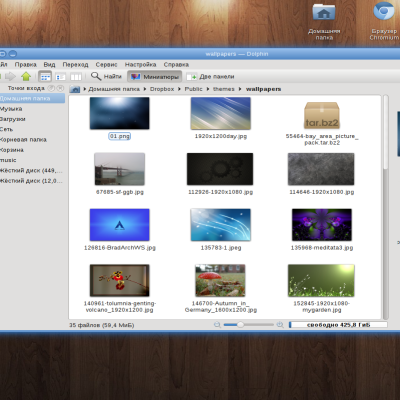Open the Сервис menu

tap(106, 64)
